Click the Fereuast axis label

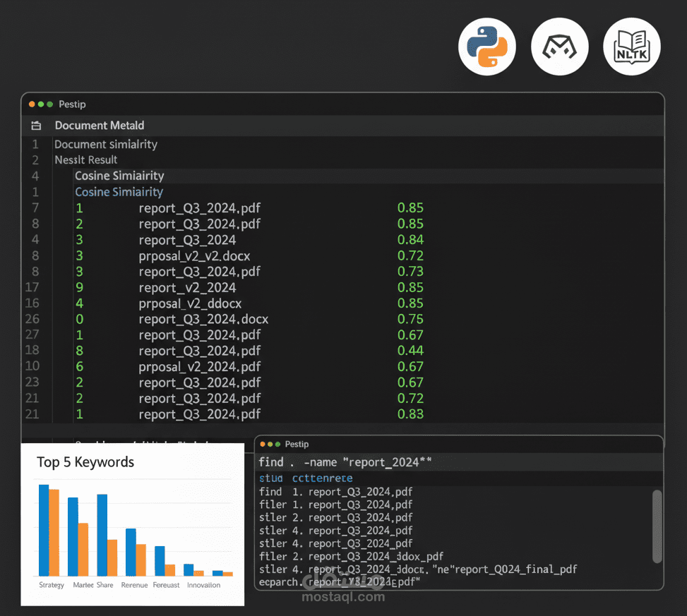click(166, 585)
